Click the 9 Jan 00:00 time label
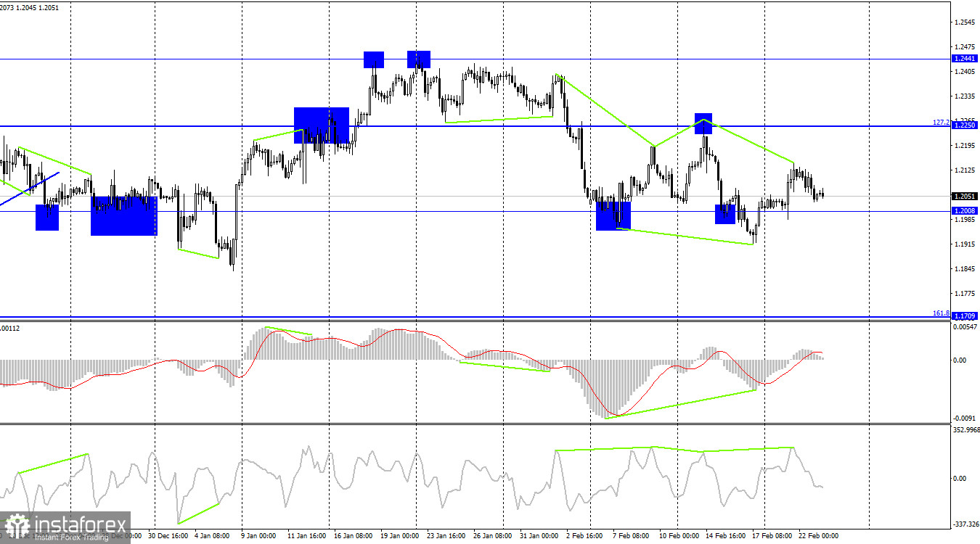This screenshot has width=980, height=544. (x=259, y=536)
